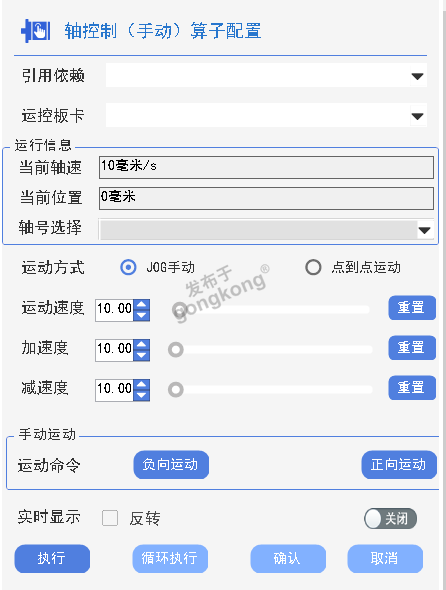Screen dimensions: 446x590
Task: Increase 运动速度 with the up stepper arrow
Action: click(x=142, y=305)
